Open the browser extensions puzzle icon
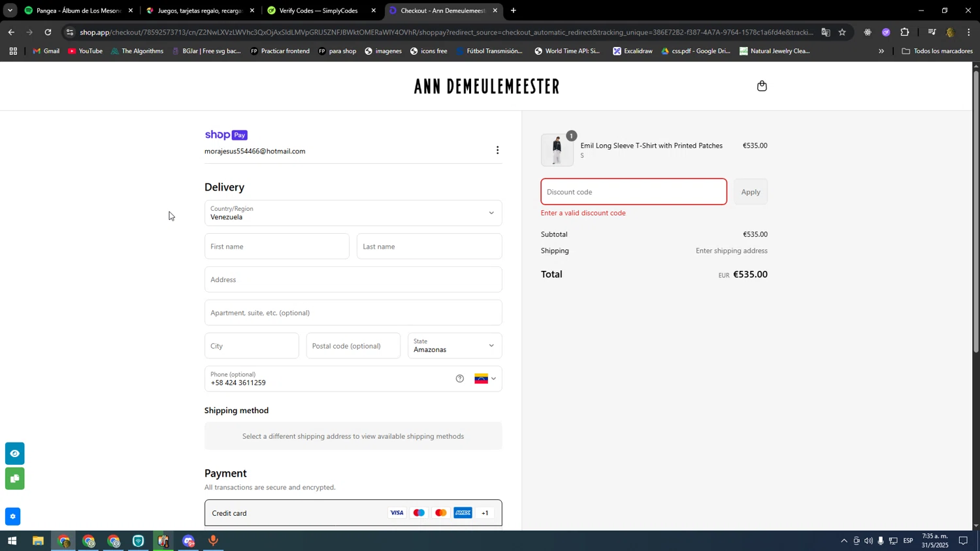 [x=905, y=32]
